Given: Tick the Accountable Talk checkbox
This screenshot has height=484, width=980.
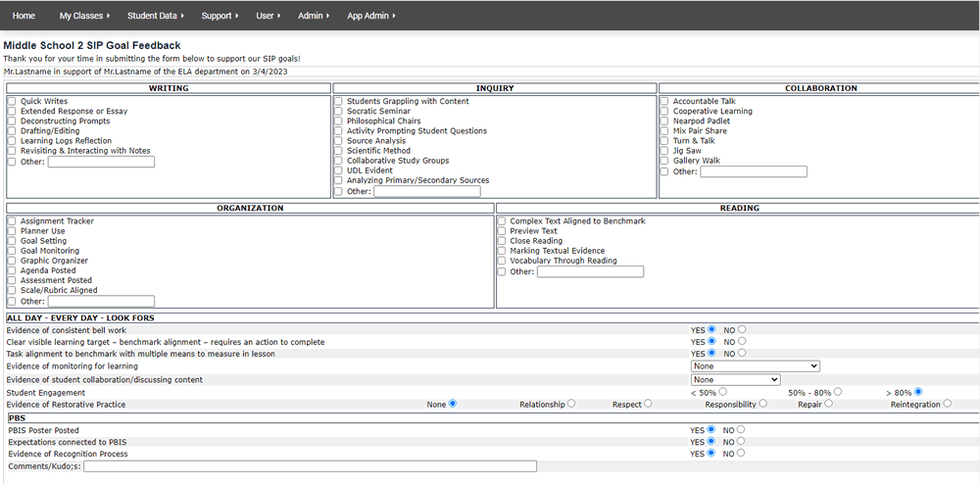Looking at the screenshot, I should [664, 102].
